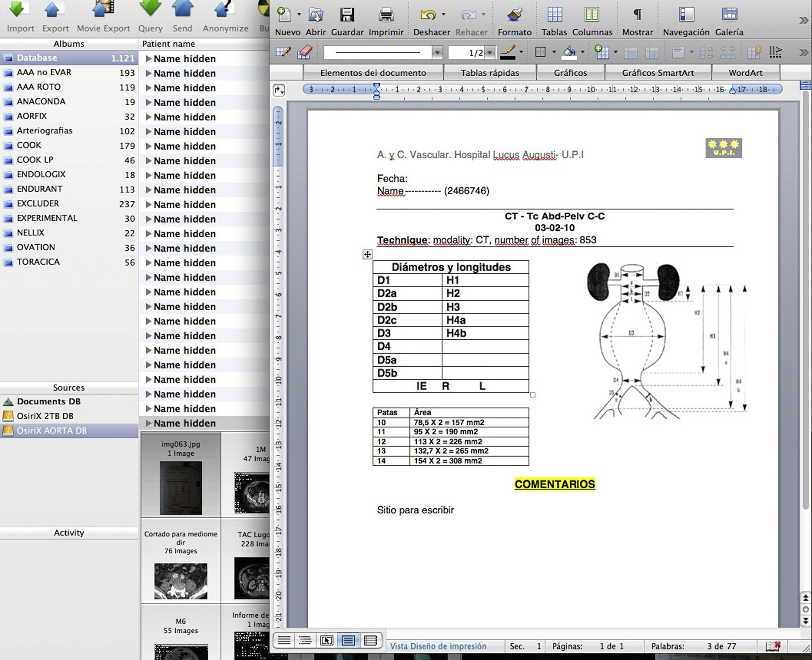Expand the first Name hidden patient row
The image size is (812, 660).
click(149, 59)
